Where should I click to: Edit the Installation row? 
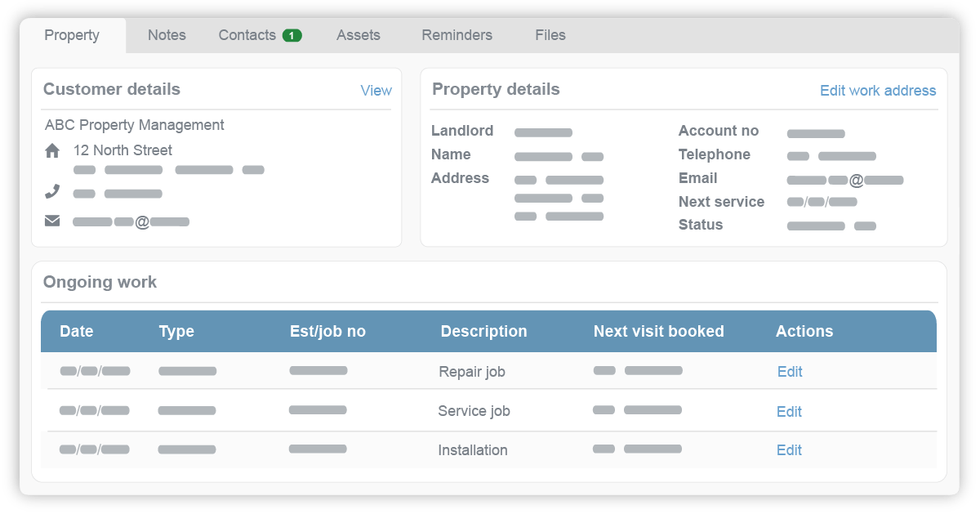[x=789, y=450]
